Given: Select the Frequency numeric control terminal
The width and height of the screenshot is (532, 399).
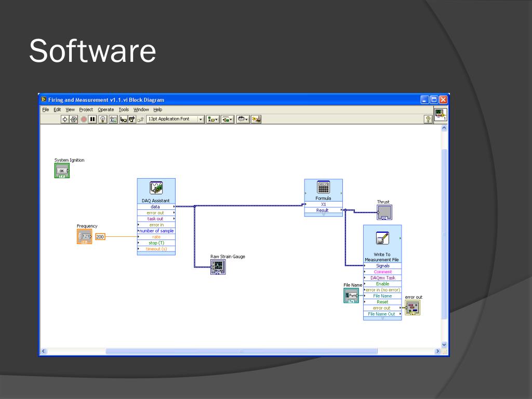Looking at the screenshot, I should tap(85, 236).
